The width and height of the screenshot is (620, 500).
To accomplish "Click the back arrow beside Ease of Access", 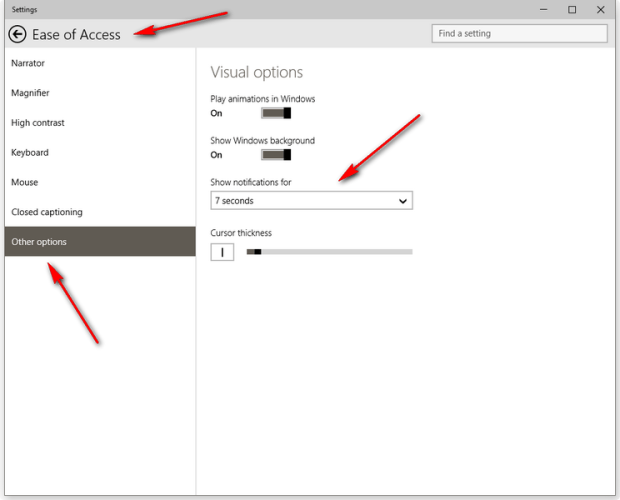I will tap(17, 34).
